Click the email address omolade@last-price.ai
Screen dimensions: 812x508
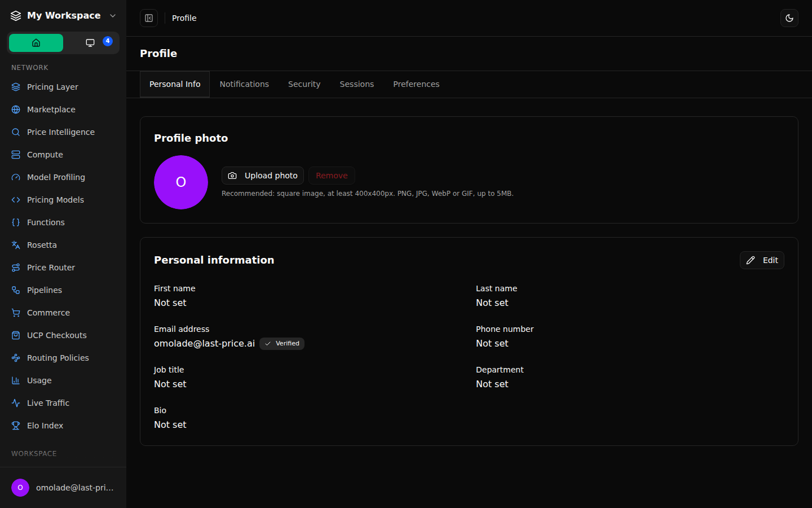[204, 343]
